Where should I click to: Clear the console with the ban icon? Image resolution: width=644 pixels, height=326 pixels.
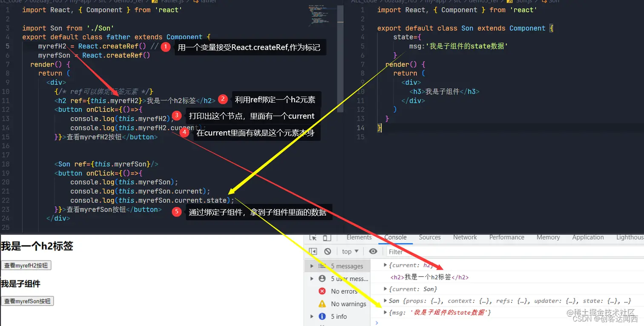pyautogui.click(x=328, y=251)
